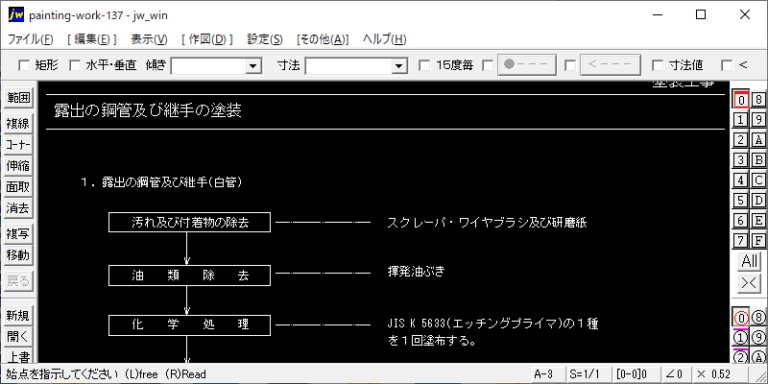
Task: Open the その他(A) menu
Action: click(x=323, y=39)
